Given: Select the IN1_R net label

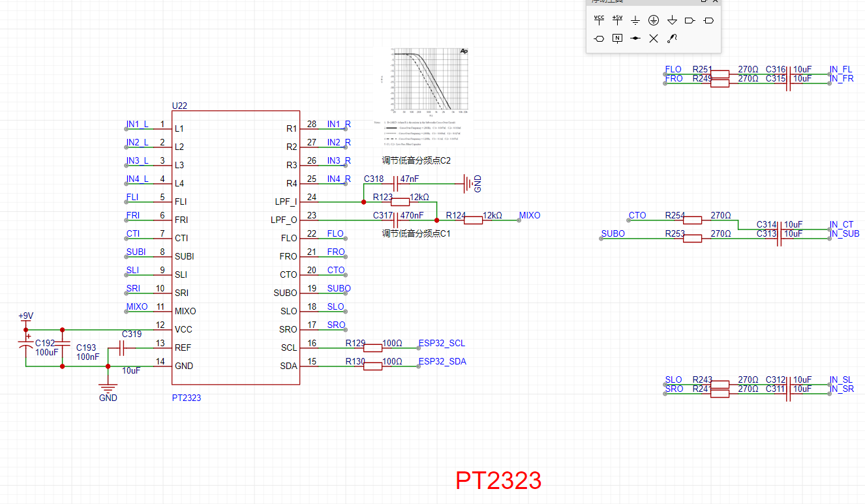Looking at the screenshot, I should click(339, 124).
